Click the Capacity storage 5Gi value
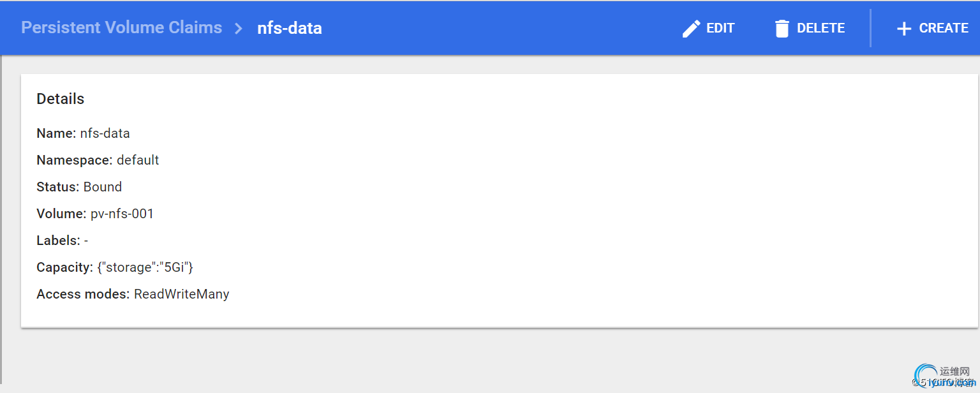This screenshot has height=393, width=980. click(145, 267)
